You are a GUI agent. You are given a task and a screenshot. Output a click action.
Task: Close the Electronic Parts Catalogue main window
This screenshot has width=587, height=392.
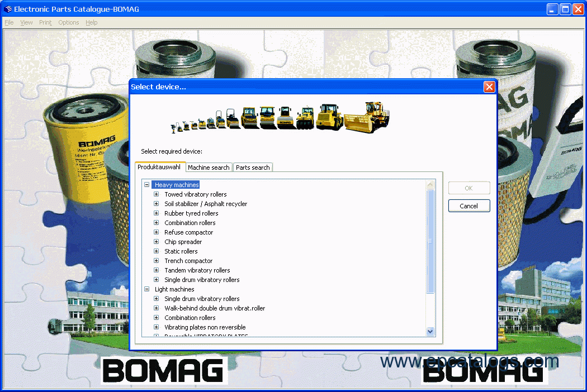pos(578,9)
